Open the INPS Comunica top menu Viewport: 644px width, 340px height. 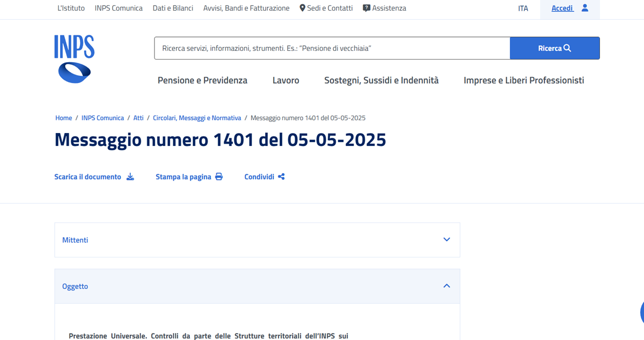(119, 8)
